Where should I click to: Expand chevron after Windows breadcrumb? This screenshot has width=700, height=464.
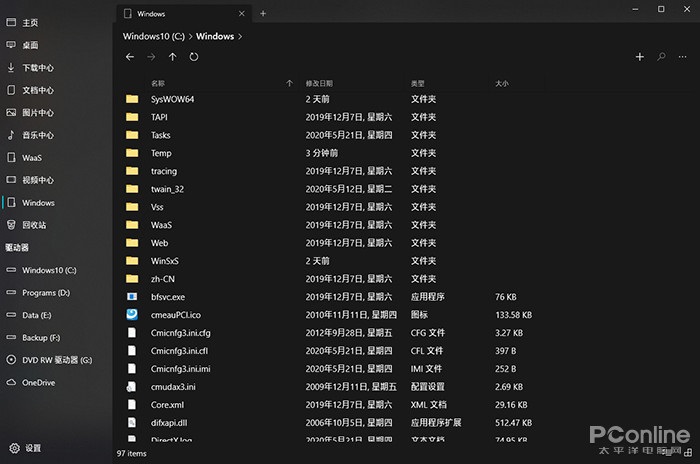[x=240, y=37]
